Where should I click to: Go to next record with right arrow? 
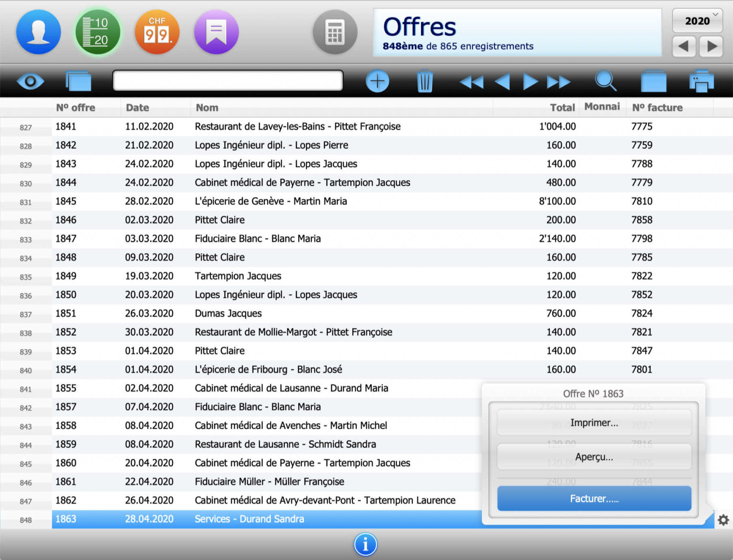coord(530,81)
